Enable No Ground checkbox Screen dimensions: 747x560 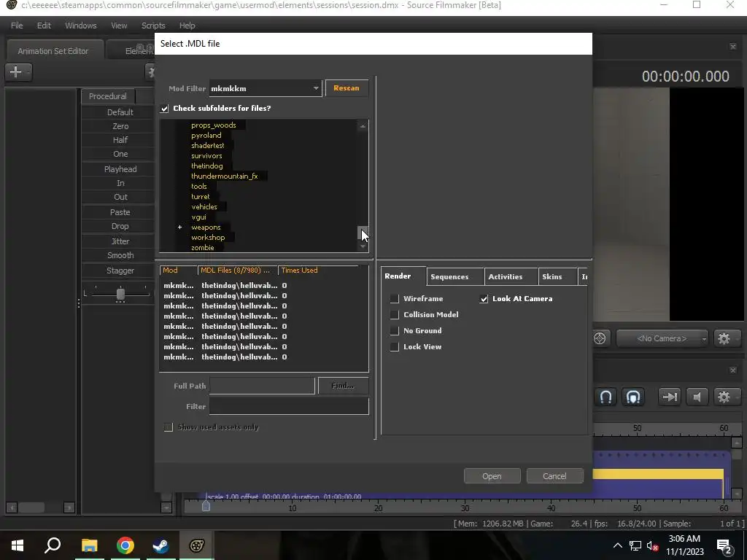pyautogui.click(x=395, y=331)
